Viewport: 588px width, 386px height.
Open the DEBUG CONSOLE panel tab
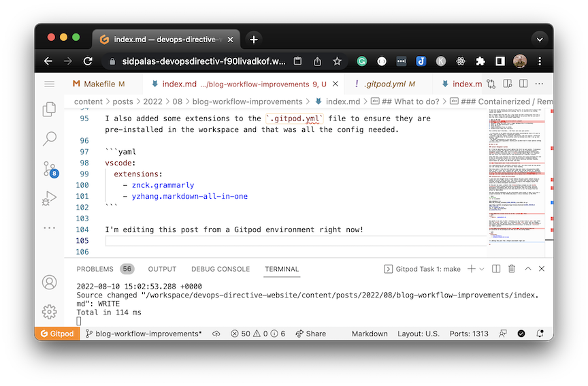coord(220,269)
